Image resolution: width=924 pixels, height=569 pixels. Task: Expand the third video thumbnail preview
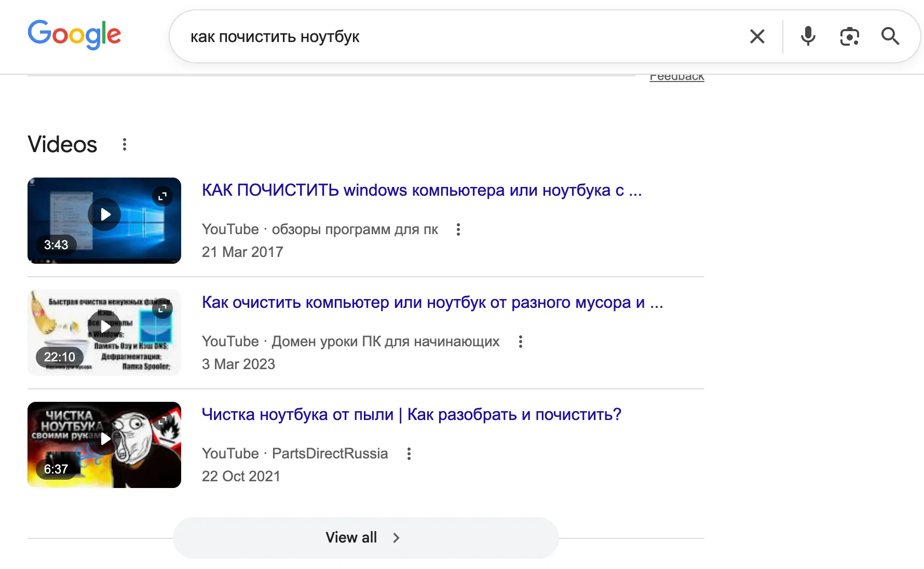point(162,421)
